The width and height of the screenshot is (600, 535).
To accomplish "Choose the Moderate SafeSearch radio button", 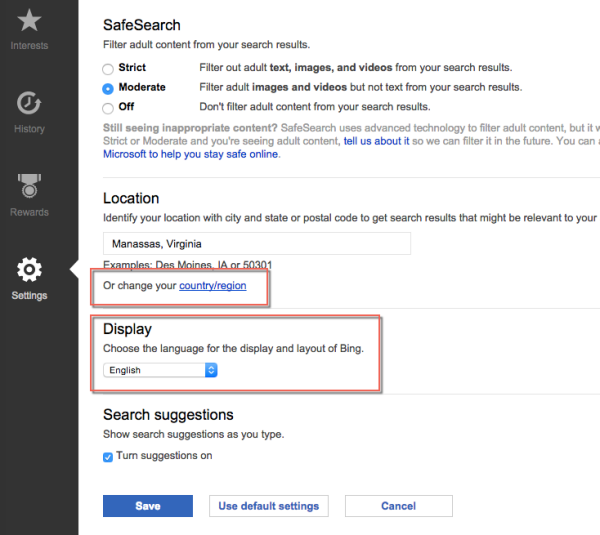I will click(108, 88).
